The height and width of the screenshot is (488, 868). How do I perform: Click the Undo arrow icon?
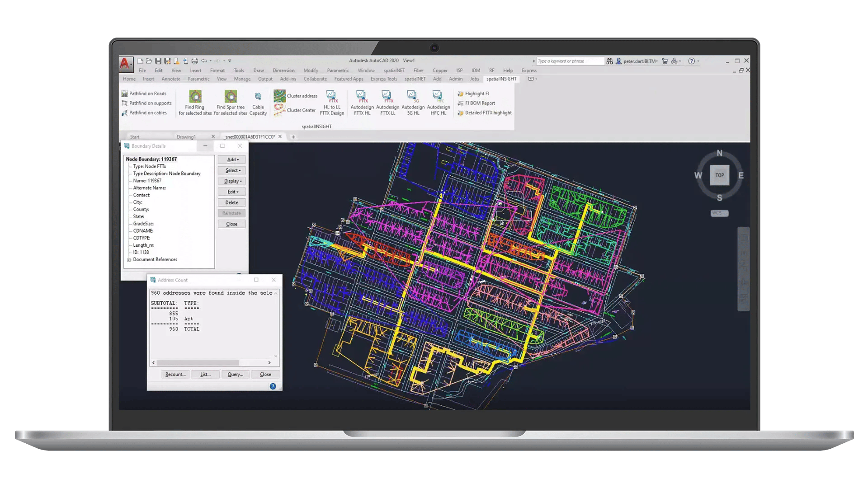click(204, 61)
